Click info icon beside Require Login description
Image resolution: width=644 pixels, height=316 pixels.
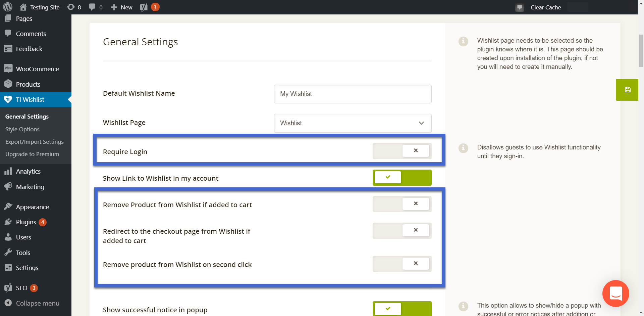point(463,148)
